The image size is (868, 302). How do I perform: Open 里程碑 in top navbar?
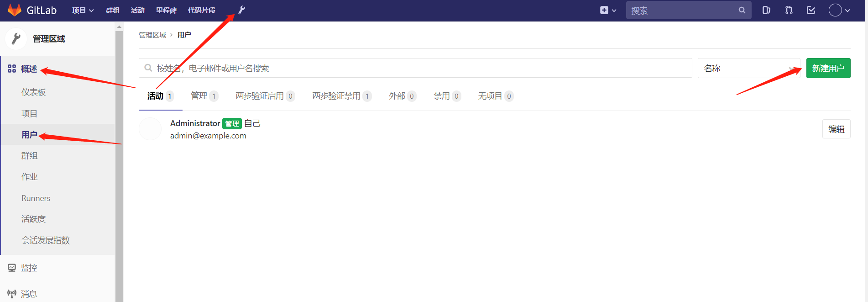166,10
